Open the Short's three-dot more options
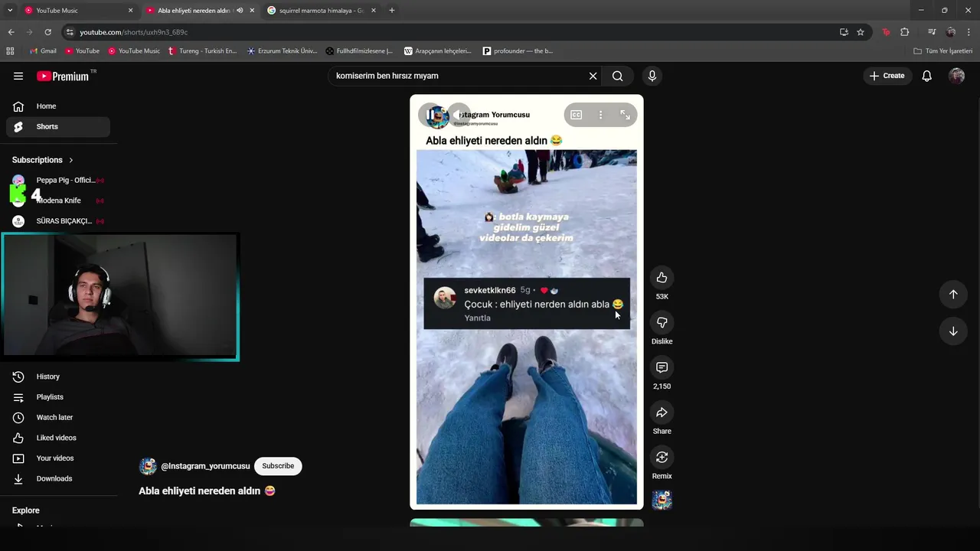Viewport: 980px width, 551px height. [600, 115]
